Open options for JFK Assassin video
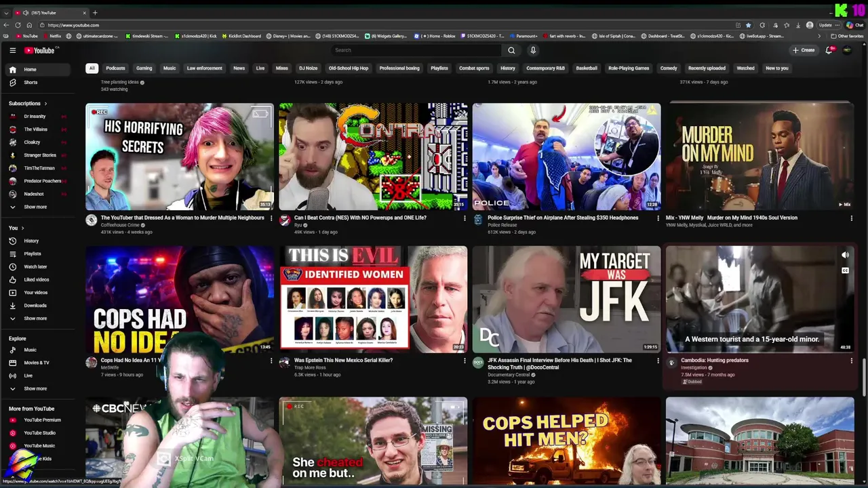Viewport: 868px width, 488px height. 658,361
